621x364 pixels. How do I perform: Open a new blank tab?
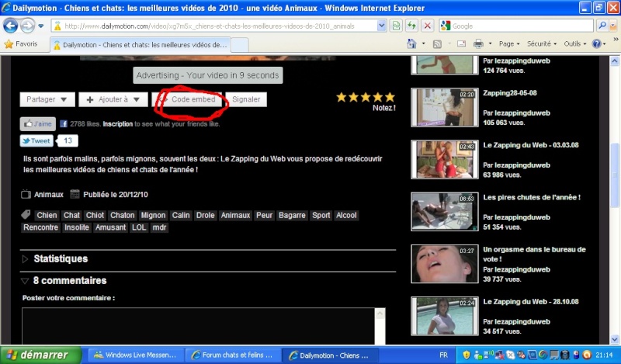click(239, 45)
